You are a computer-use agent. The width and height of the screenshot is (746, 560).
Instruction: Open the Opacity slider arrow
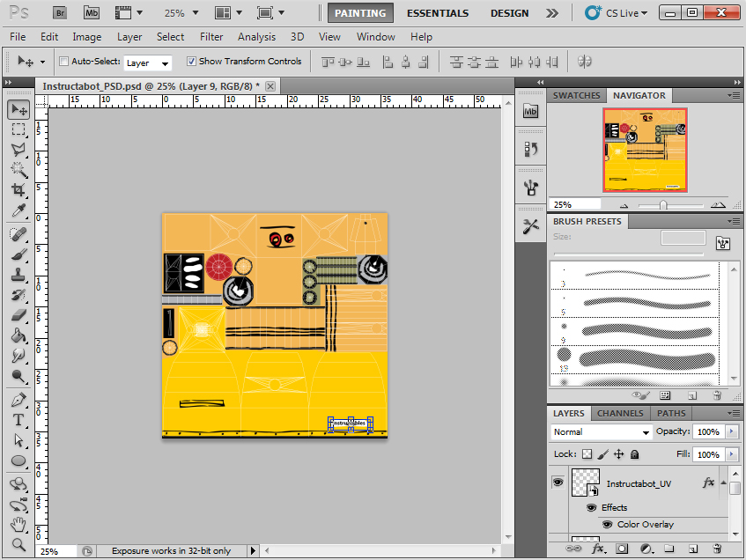(731, 431)
